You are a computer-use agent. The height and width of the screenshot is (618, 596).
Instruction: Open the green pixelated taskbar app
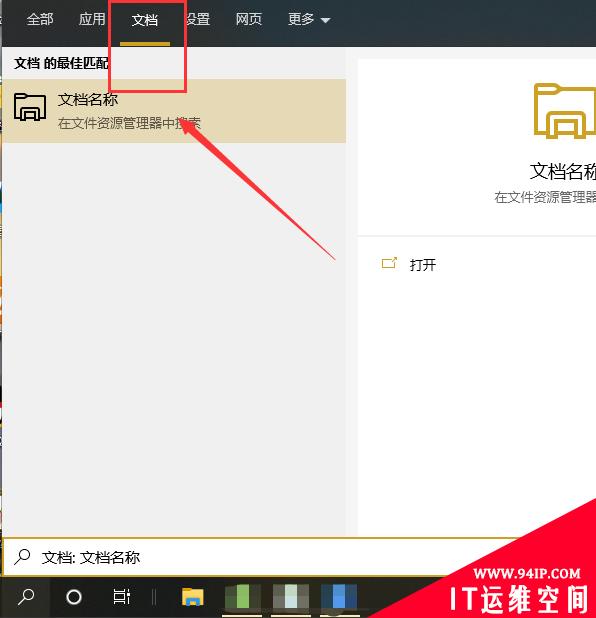click(x=242, y=597)
